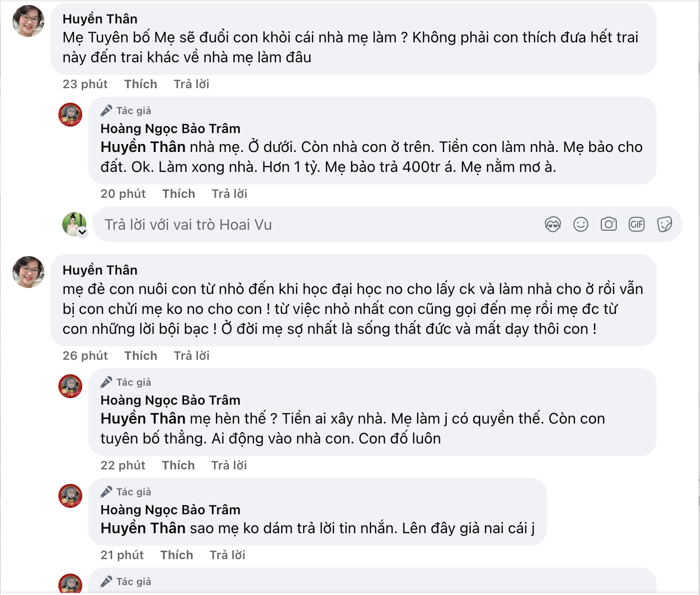Screen dimensions: 700x595
Task: Reply to Huyền Thân's 26 phút comment
Action: [191, 356]
